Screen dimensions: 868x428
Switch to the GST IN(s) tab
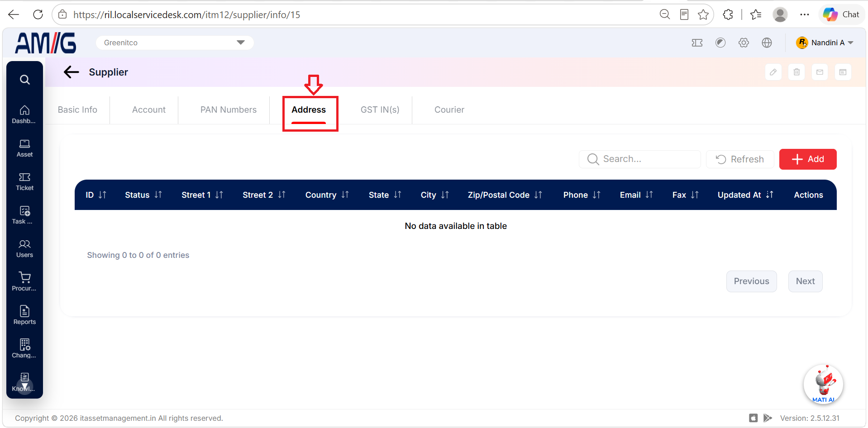tap(380, 110)
